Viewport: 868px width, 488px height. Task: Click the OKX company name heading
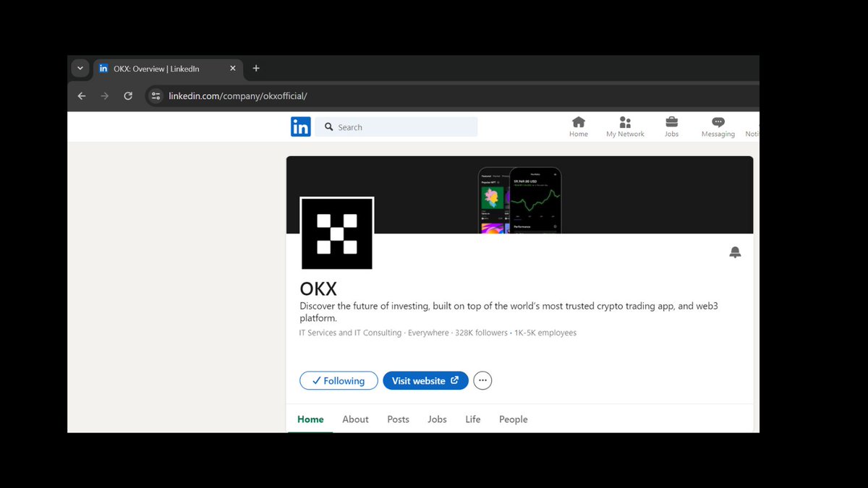(x=318, y=289)
